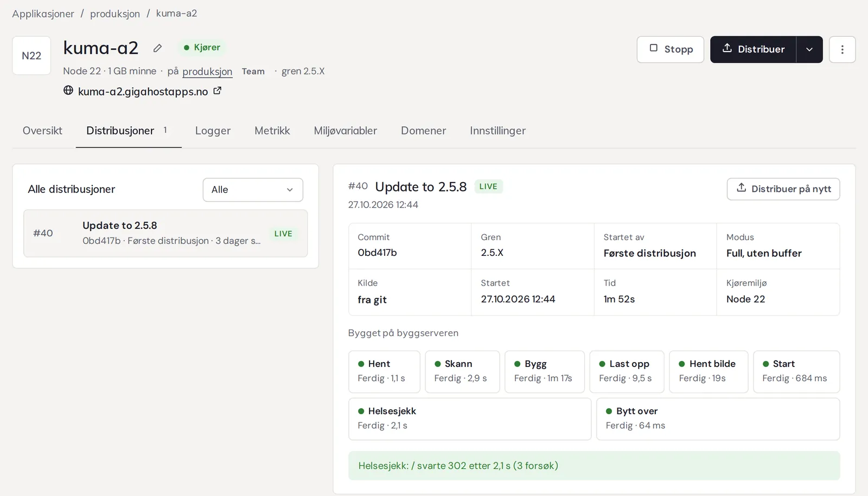Open the Miljøvariabler tab
This screenshot has height=496, width=868.
346,131
